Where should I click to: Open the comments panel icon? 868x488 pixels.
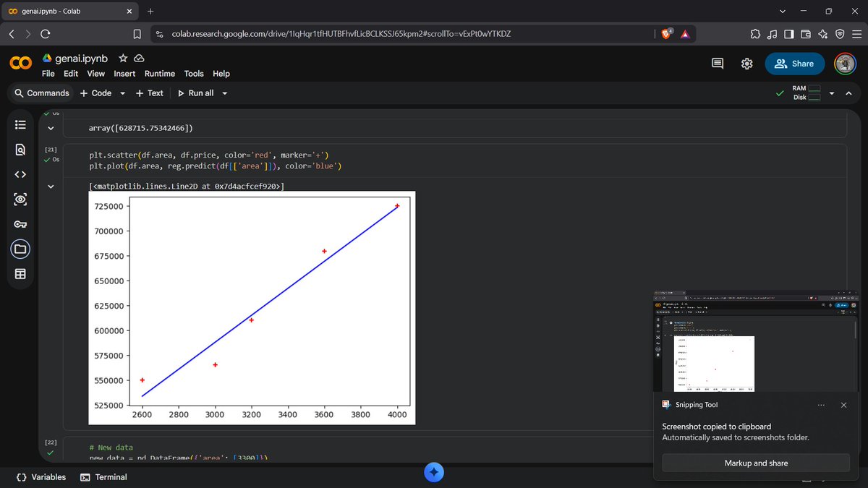coord(718,64)
